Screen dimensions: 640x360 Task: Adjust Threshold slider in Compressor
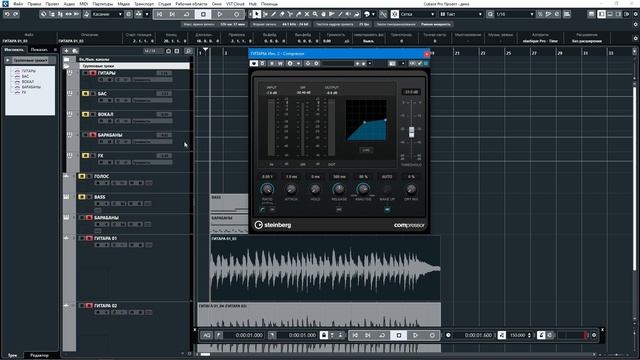click(411, 132)
